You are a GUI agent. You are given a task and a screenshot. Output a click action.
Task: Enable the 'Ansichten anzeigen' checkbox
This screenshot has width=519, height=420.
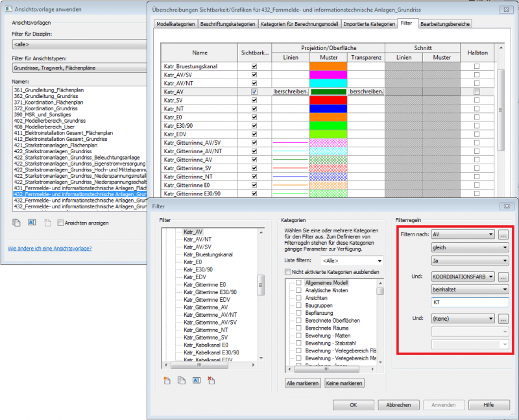coord(60,223)
